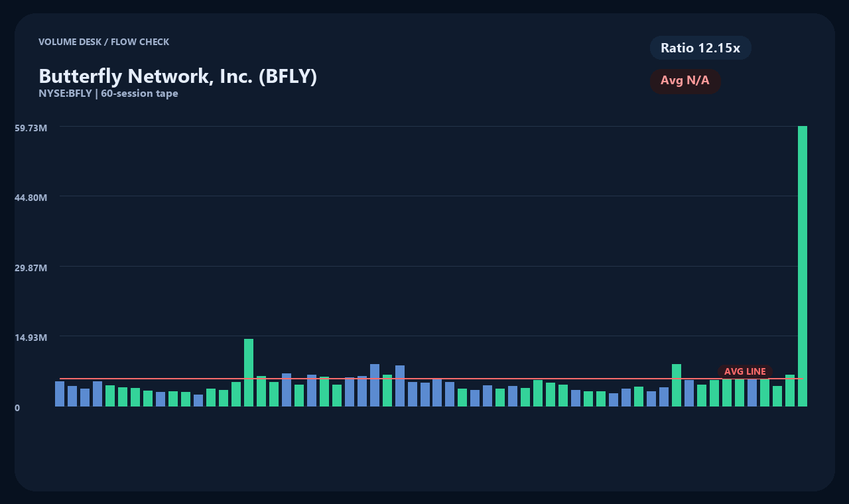This screenshot has height=504, width=849.
Task: Click the Ratio 12.15x badge
Action: [700, 48]
